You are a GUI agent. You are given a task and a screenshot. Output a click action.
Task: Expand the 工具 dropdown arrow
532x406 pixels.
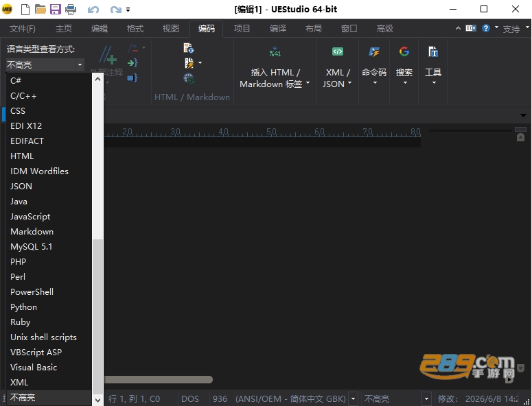click(x=434, y=83)
